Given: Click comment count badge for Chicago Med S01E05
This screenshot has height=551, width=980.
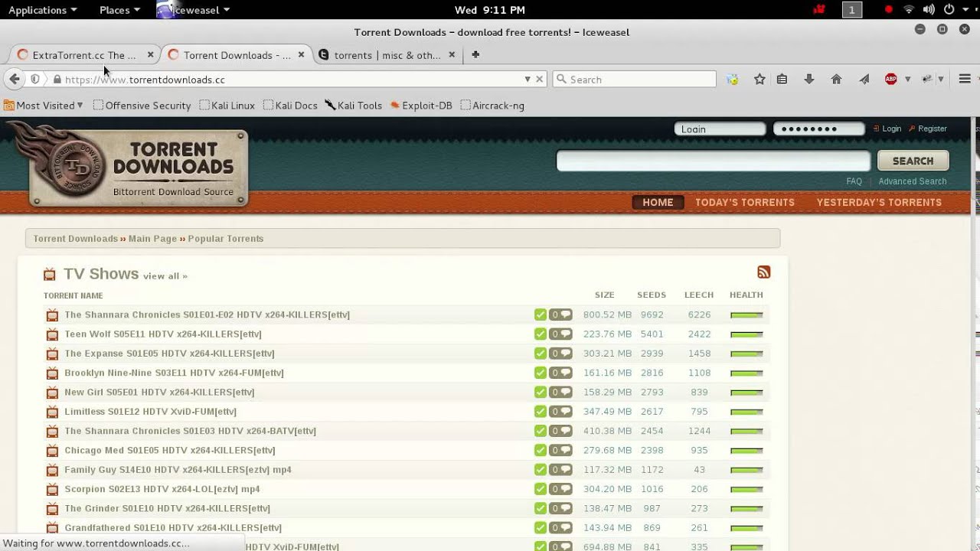Looking at the screenshot, I should click(x=560, y=451).
